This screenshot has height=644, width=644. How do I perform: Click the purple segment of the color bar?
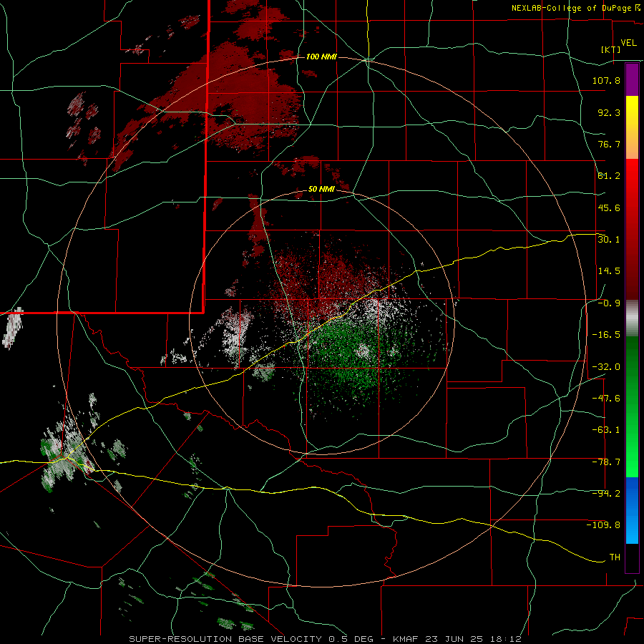(632, 79)
